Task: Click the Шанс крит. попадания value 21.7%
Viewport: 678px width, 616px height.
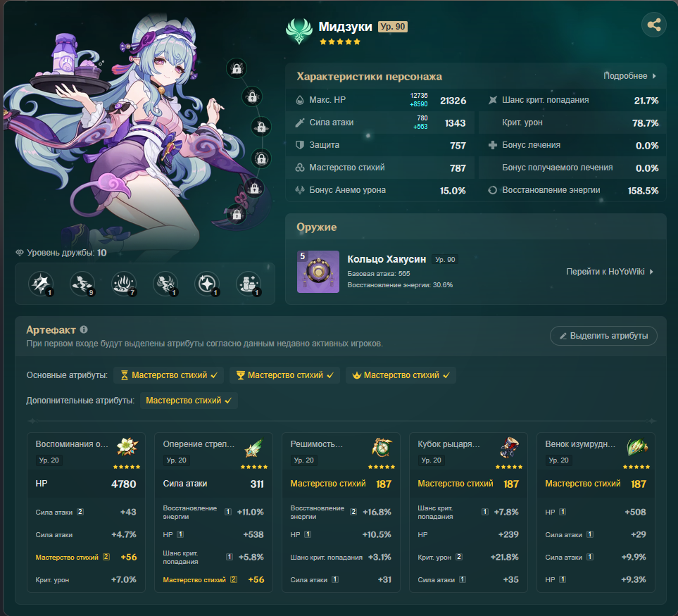Action: [x=646, y=101]
